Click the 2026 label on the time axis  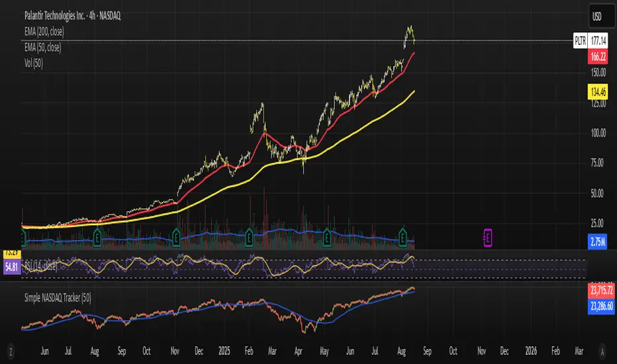click(x=531, y=351)
